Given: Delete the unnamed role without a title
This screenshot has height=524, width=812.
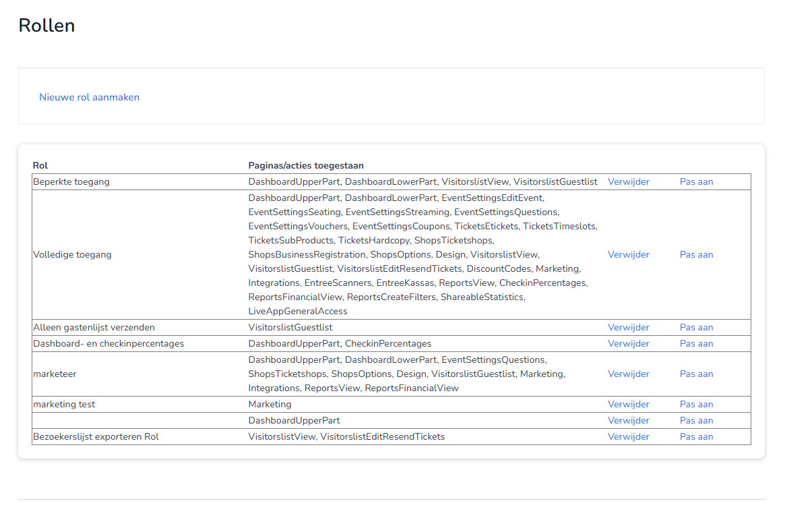Looking at the screenshot, I should 628,421.
